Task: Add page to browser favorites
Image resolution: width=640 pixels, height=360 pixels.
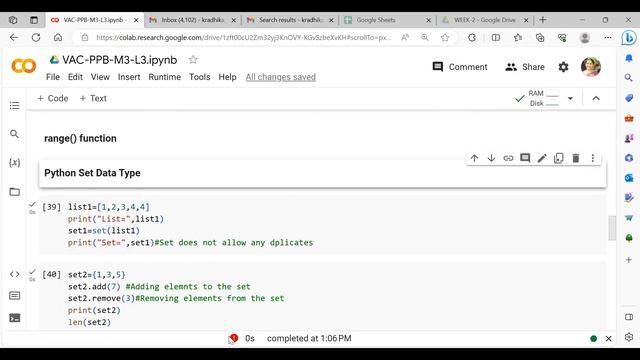Action: (x=445, y=38)
